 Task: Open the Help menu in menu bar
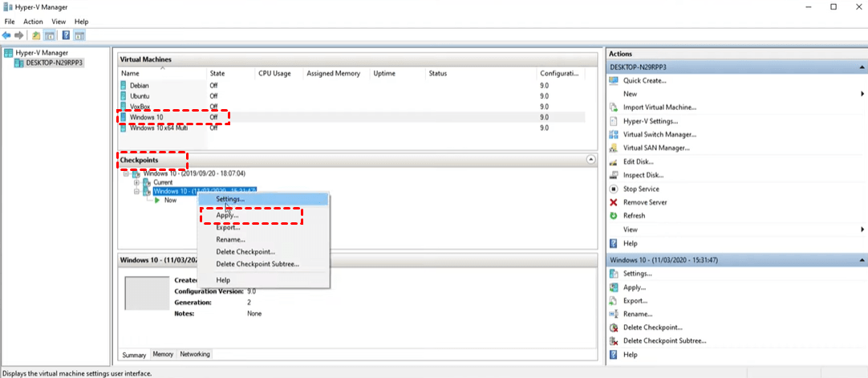click(x=81, y=22)
